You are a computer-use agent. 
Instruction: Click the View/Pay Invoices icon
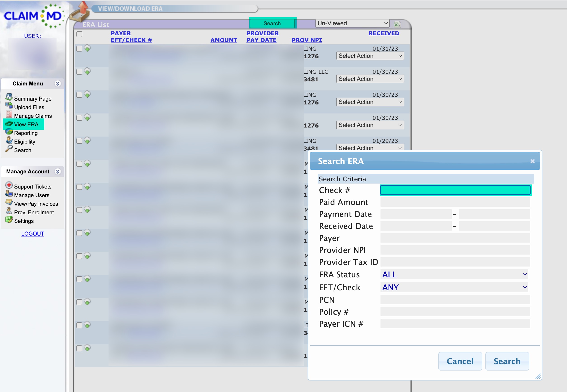coord(9,202)
